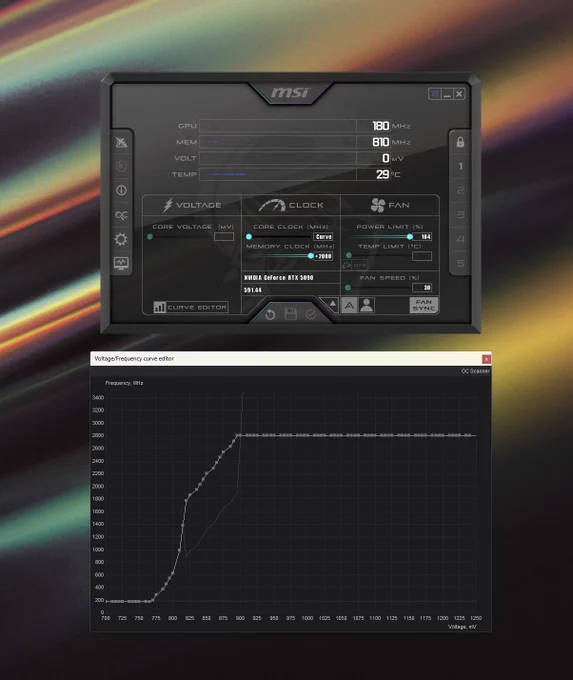
Task: Toggle the power/temp limit link OFF switch
Action: point(355,265)
